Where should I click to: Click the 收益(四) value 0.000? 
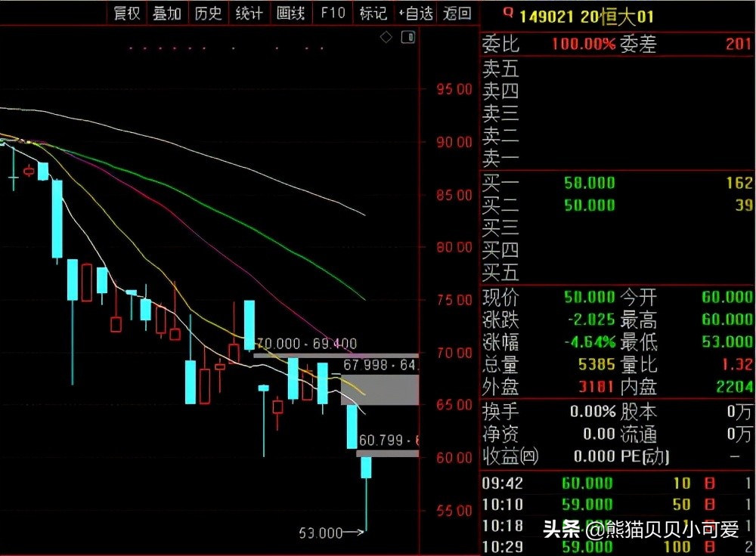click(594, 456)
